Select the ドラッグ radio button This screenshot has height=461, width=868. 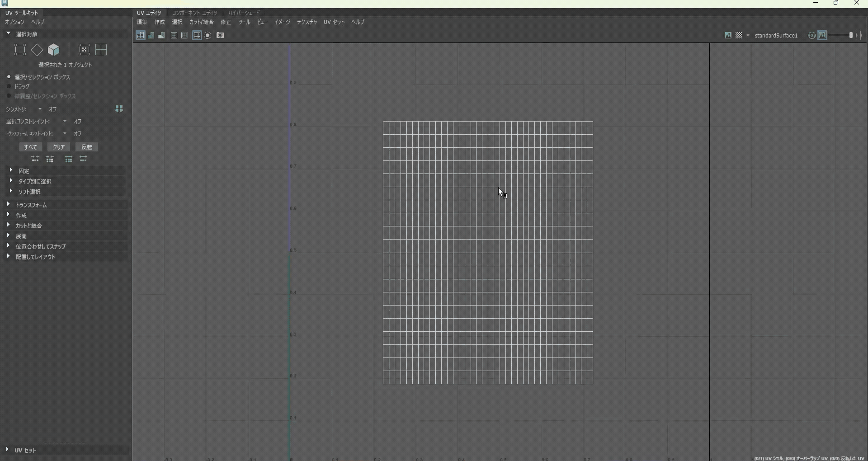point(9,86)
